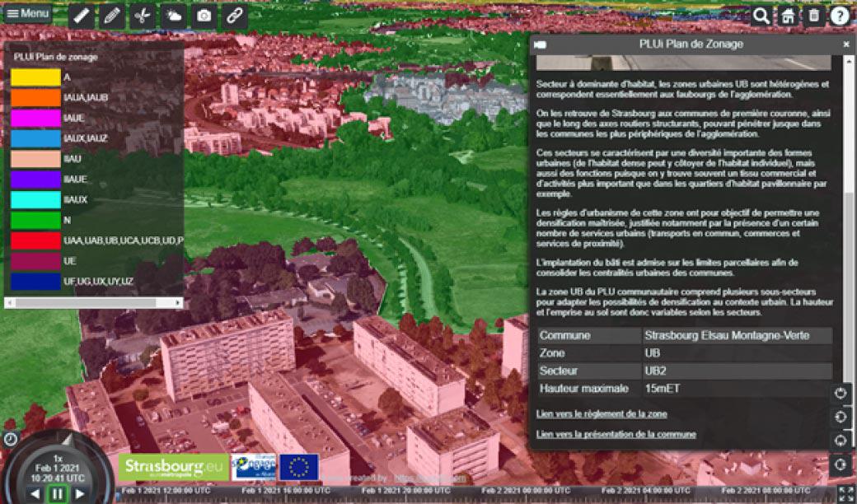Click the camera icon in PLUi panel header
This screenshot has width=857, height=504.
tap(540, 44)
